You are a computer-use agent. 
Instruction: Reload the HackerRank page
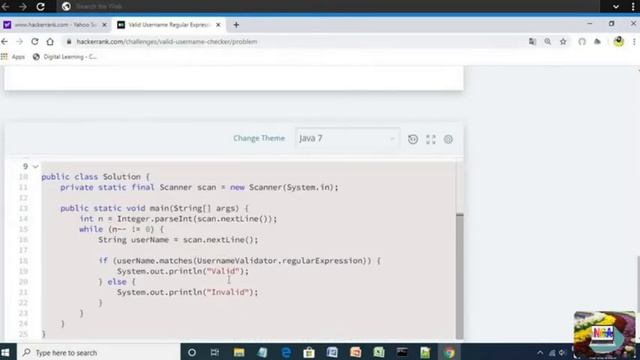coord(35,42)
